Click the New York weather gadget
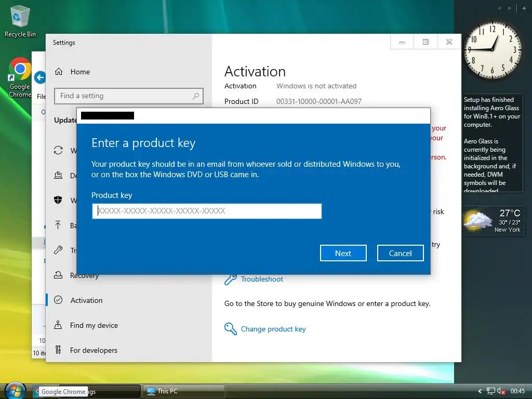532x399 pixels. coord(493,221)
